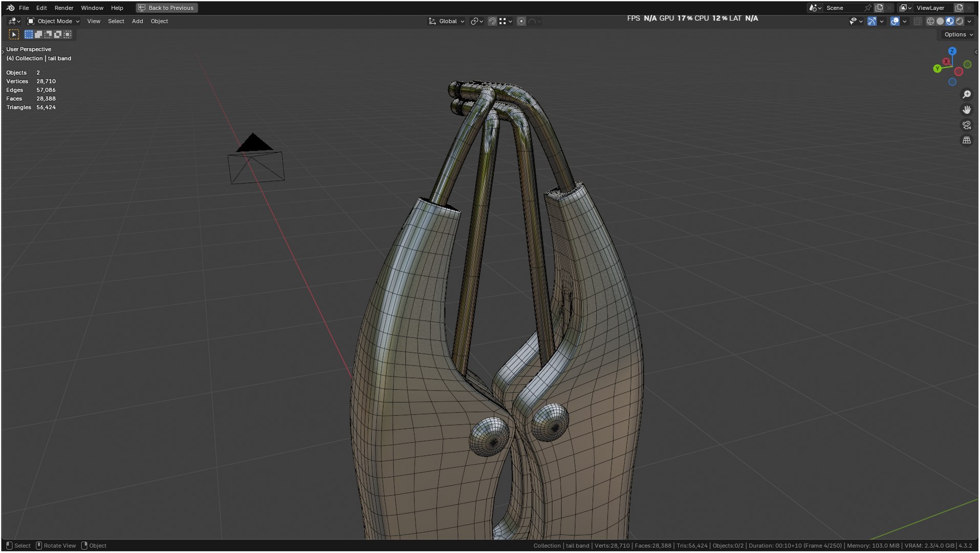Click the New Scene duplicate icon

click(879, 8)
